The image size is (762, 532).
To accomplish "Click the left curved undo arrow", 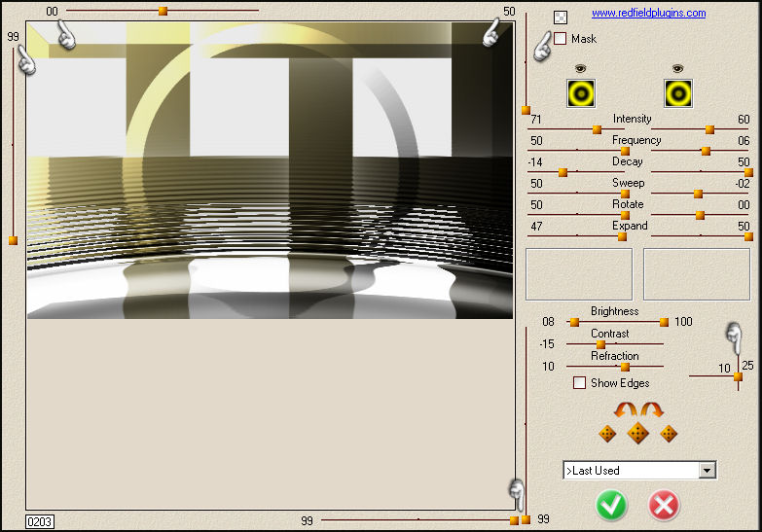I will [x=625, y=409].
